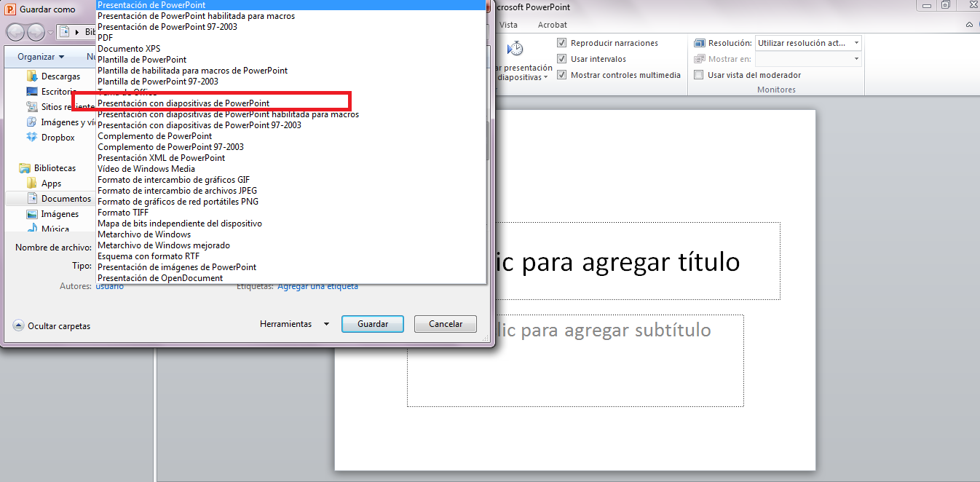980x482 pixels.
Task: Select Metarchivo de Windows mejorado
Action: [291, 245]
